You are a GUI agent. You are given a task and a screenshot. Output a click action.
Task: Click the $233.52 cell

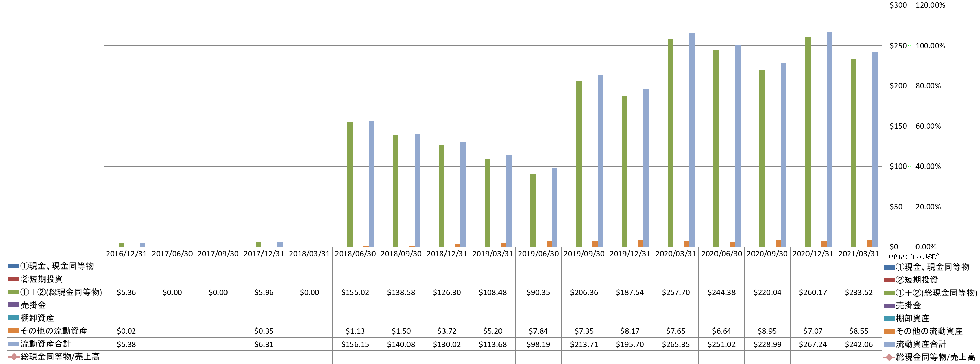[859, 292]
